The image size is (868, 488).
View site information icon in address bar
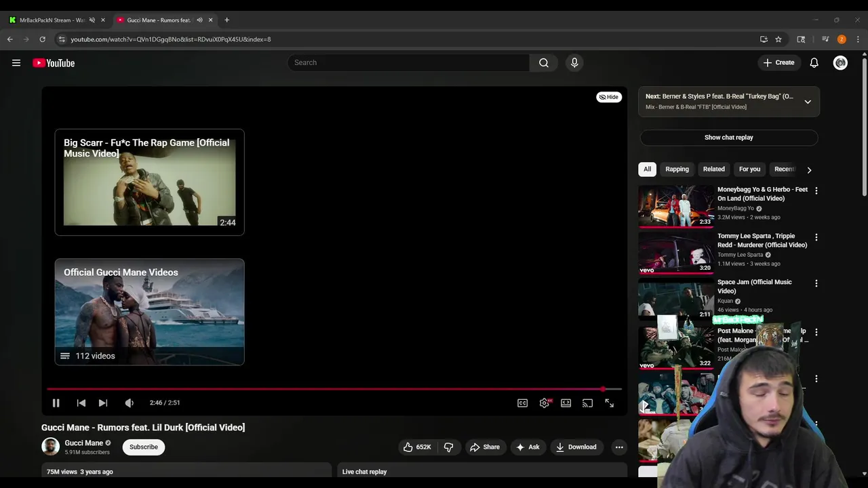click(x=62, y=39)
